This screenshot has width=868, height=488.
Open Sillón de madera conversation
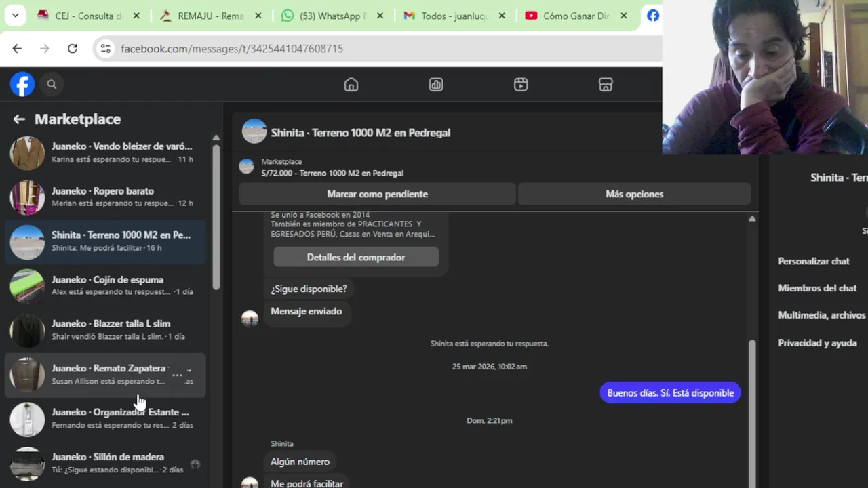pos(105,463)
